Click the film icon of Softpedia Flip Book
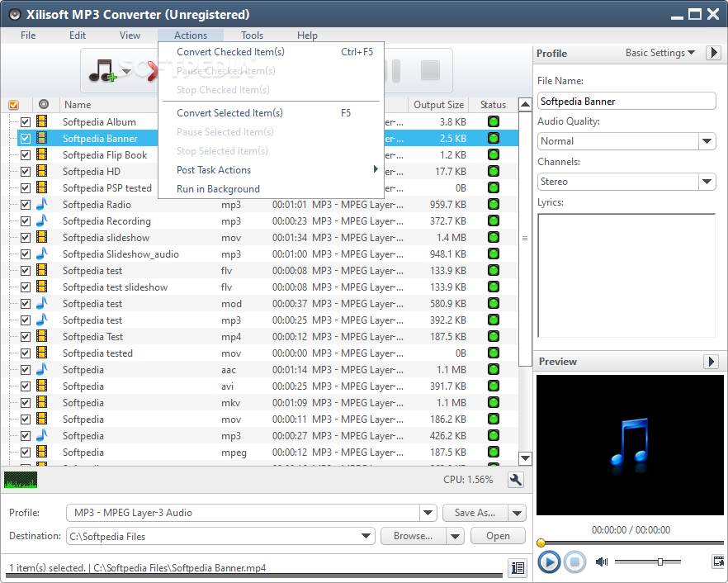This screenshot has width=728, height=583. click(42, 154)
